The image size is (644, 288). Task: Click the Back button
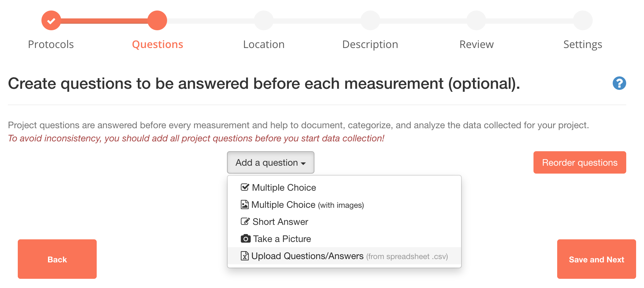tap(57, 259)
